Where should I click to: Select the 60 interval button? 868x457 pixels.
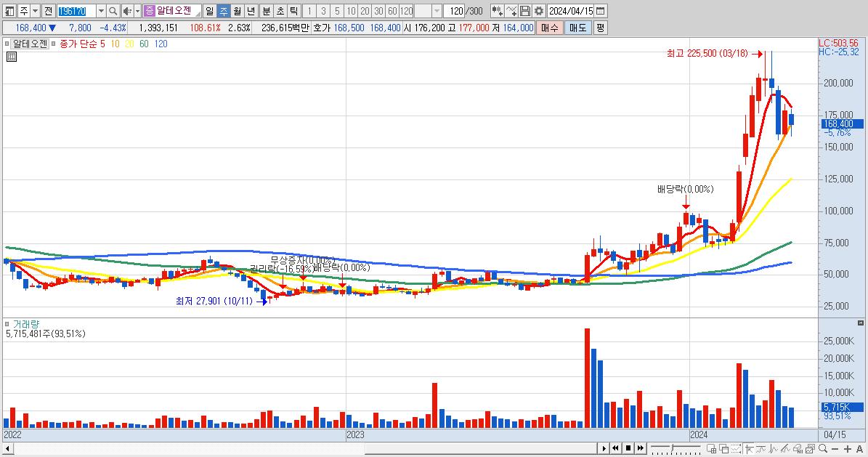pyautogui.click(x=392, y=10)
